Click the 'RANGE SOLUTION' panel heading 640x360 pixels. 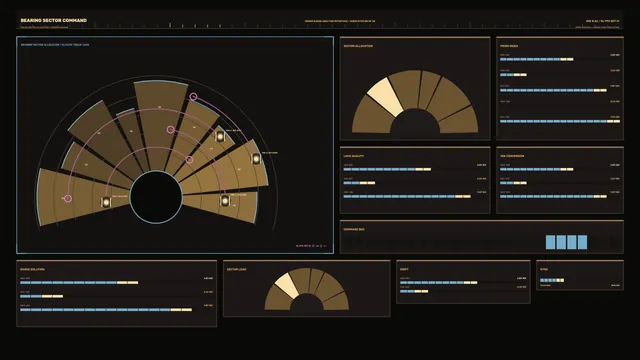coord(33,269)
